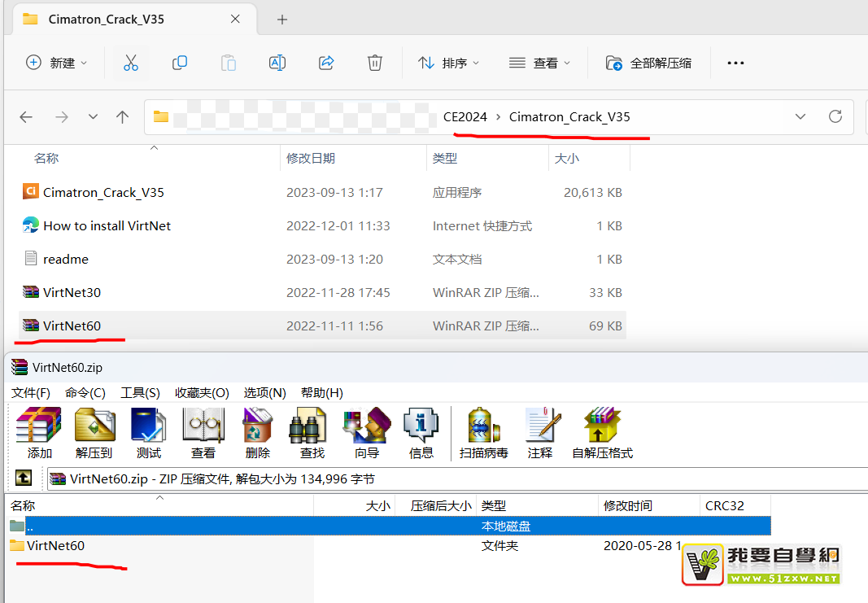Click the WinRAR 添加 (Add) icon
This screenshot has height=603, width=868.
click(39, 433)
